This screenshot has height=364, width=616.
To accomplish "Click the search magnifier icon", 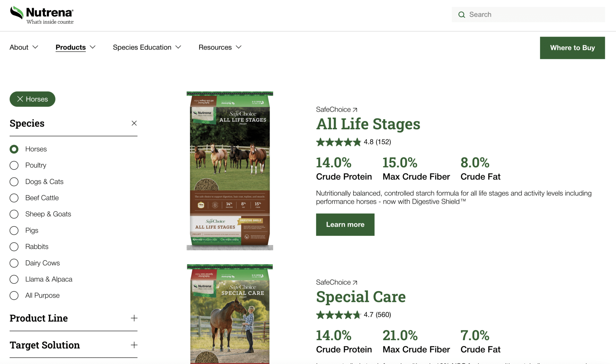I will (461, 15).
